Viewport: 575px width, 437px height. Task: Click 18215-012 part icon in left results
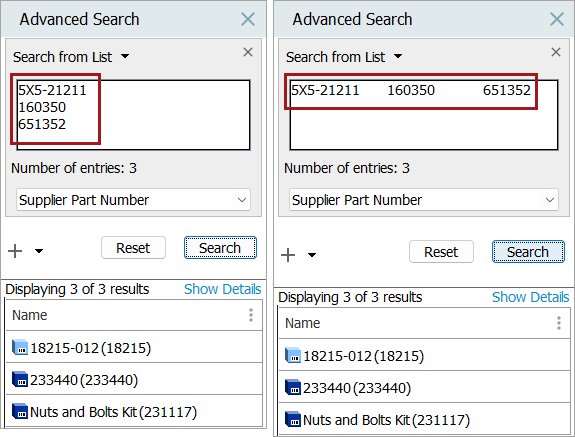point(20,348)
